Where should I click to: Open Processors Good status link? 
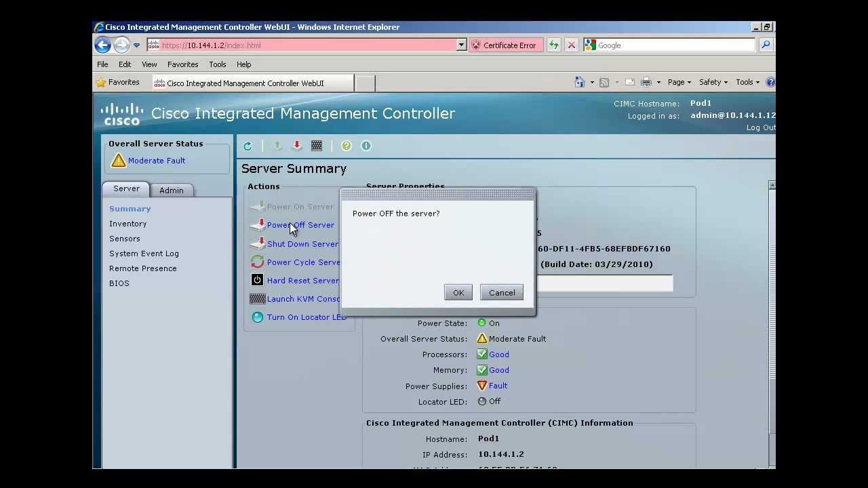(499, 354)
